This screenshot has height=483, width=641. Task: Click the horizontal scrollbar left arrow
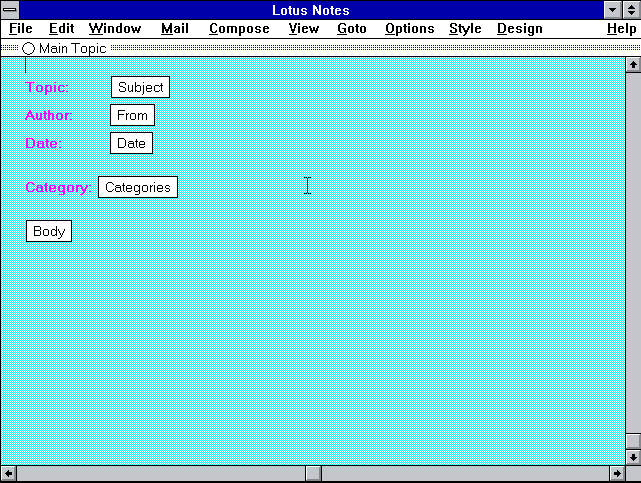(9, 473)
